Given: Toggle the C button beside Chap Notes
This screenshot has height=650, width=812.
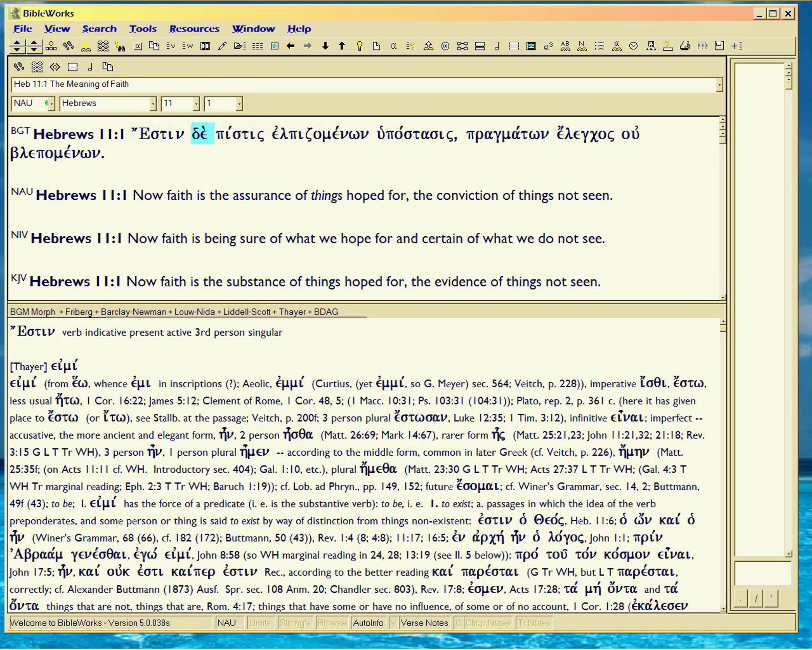Looking at the screenshot, I should tap(459, 623).
